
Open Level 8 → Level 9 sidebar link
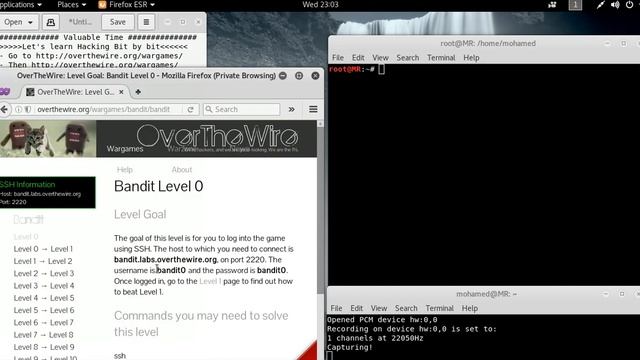click(x=44, y=347)
